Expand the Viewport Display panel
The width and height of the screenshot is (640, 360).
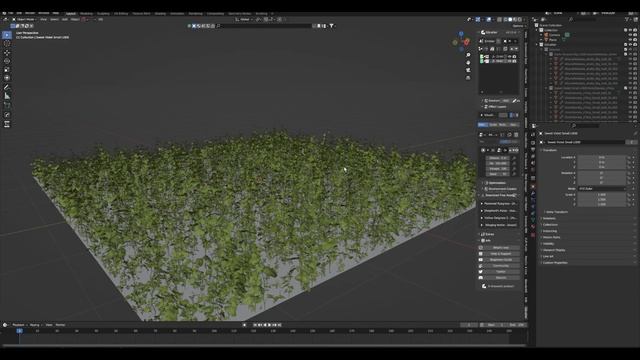(553, 250)
